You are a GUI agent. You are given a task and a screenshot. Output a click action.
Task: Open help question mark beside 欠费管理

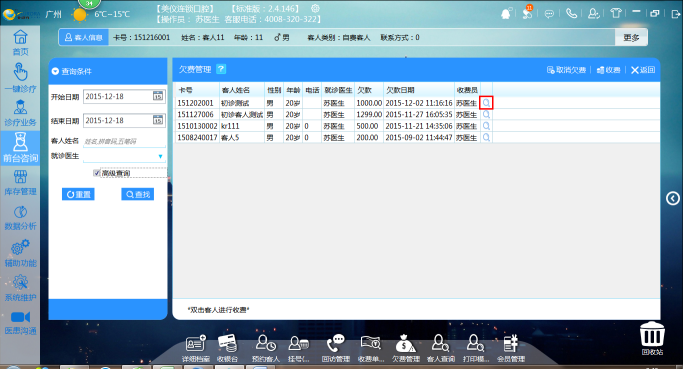tap(221, 69)
